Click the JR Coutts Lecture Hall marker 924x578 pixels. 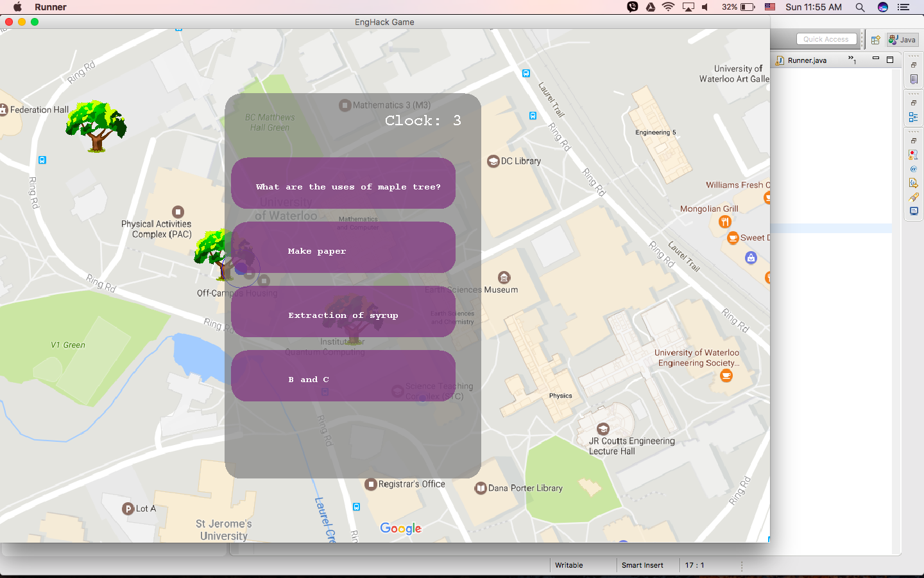point(603,429)
